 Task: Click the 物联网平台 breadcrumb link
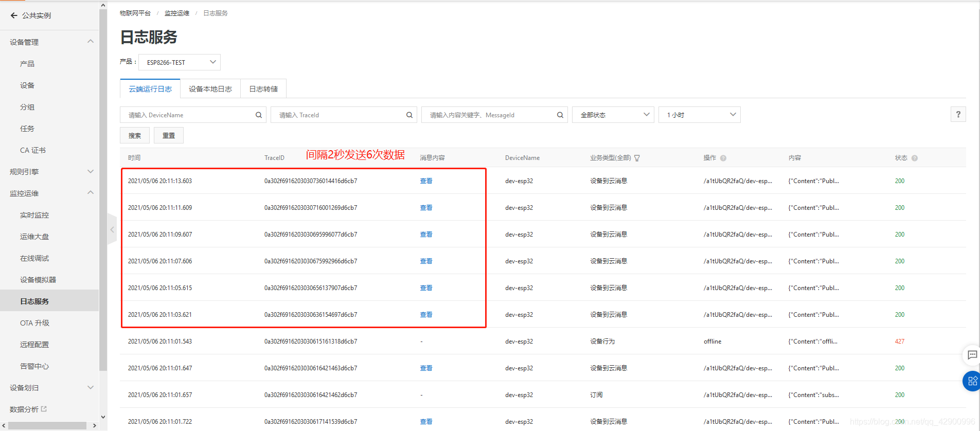click(135, 13)
